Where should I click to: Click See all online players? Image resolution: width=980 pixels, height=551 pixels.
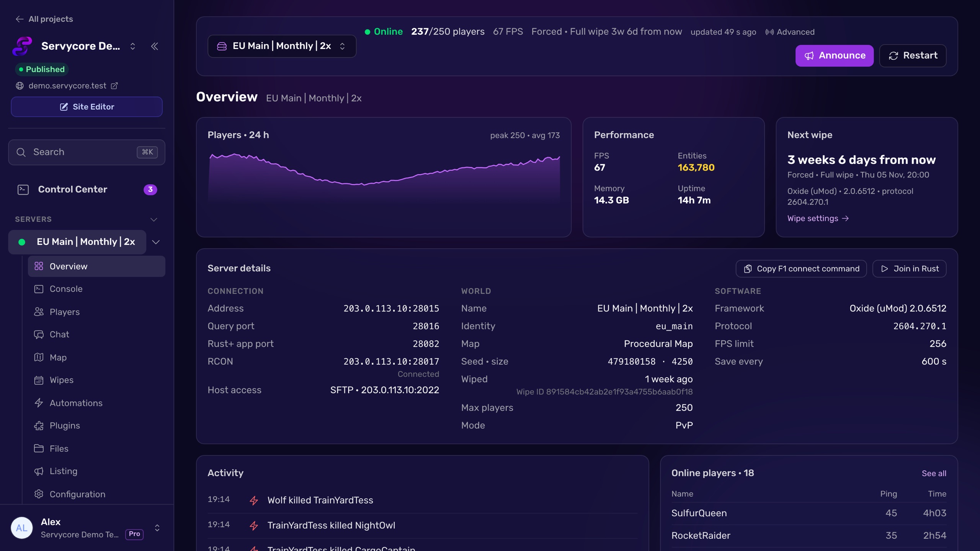point(934,474)
